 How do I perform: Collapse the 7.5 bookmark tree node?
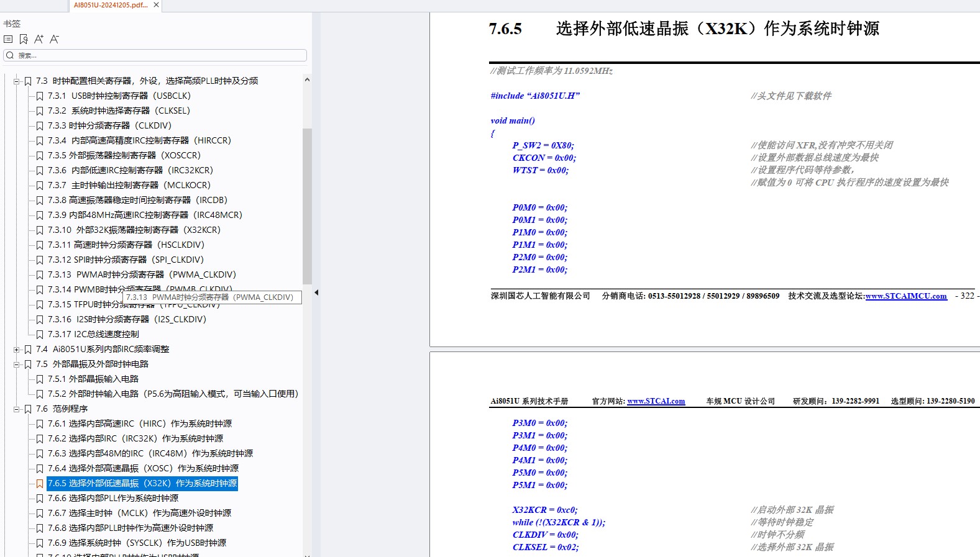[17, 365]
